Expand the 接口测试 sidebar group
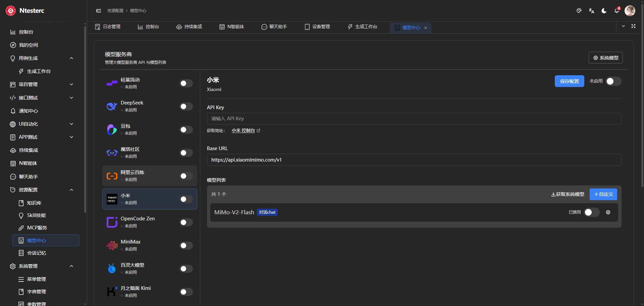The image size is (644, 306). pos(71,98)
